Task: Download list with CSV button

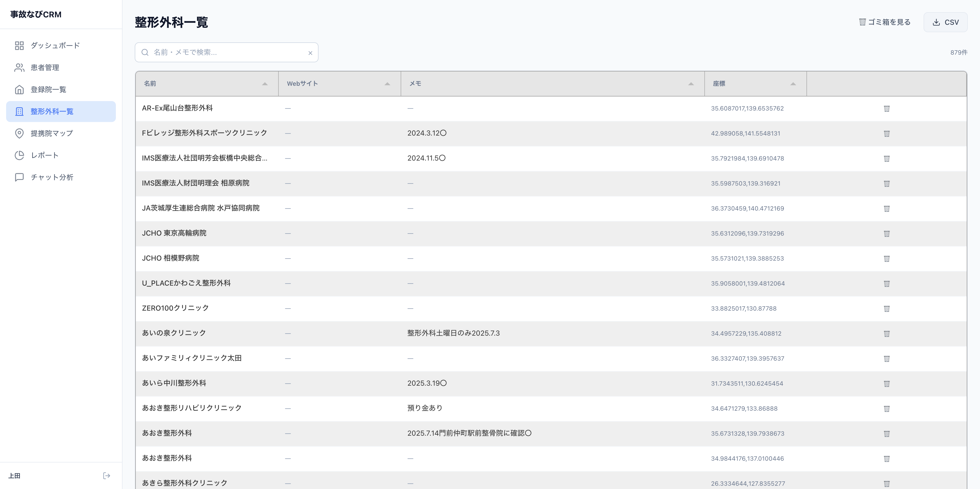Action: coord(945,22)
